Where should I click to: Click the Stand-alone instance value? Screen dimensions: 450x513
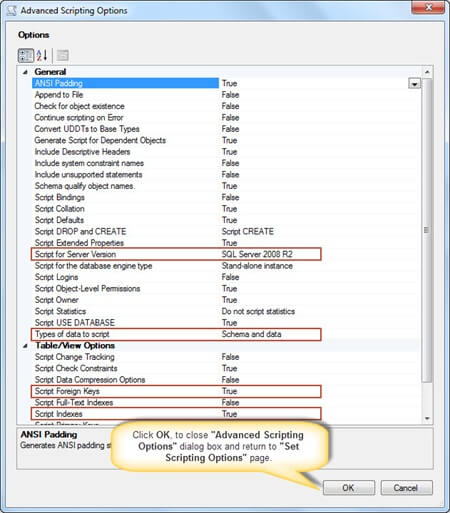tap(257, 266)
